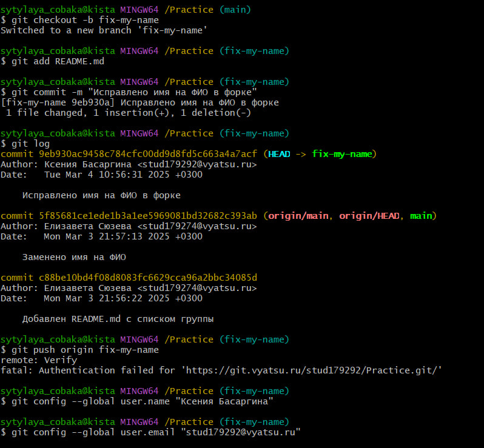
Task: Click the 'Добавлен README.md' commit message
Action: (118, 319)
